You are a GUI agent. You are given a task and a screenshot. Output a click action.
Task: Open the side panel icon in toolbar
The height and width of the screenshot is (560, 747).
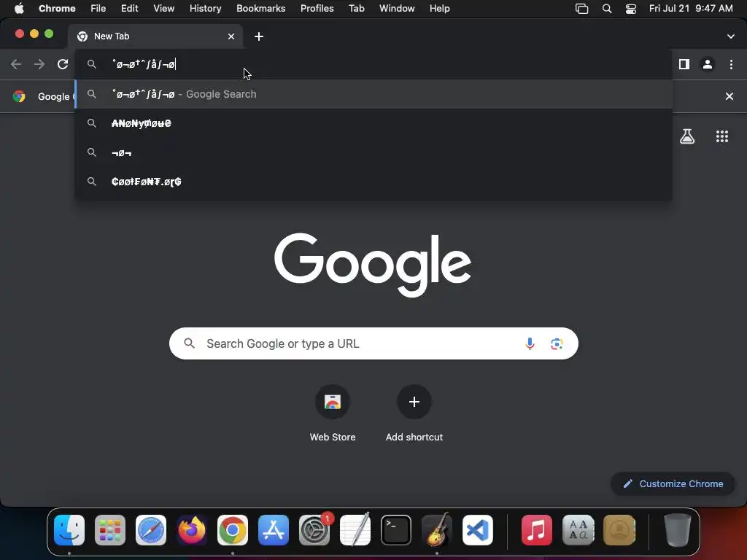(684, 64)
